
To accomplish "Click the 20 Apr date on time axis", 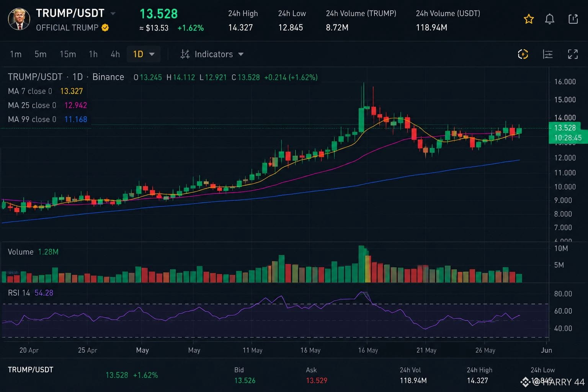I will coord(29,350).
